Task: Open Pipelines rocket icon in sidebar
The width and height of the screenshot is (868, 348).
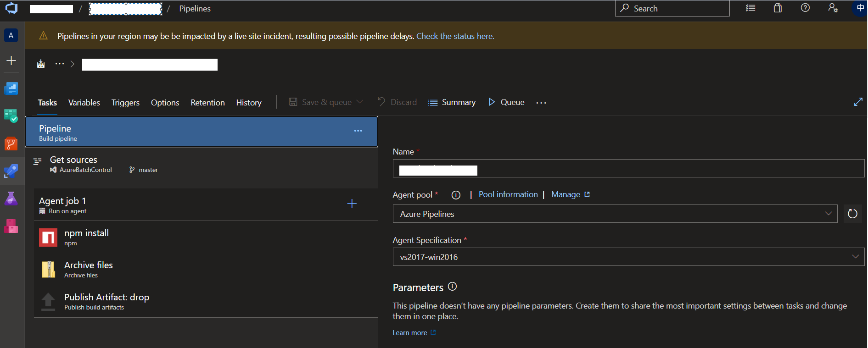Action: (11, 171)
